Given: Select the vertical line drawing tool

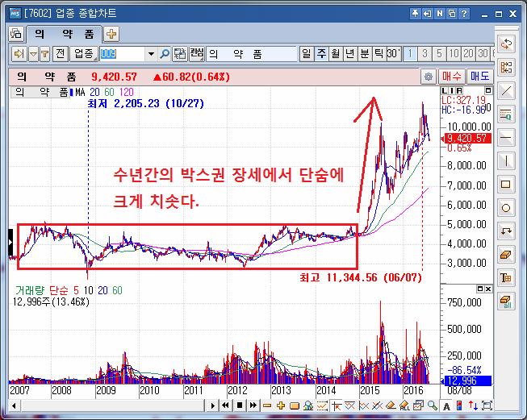Looking at the screenshot, I should tap(507, 160).
